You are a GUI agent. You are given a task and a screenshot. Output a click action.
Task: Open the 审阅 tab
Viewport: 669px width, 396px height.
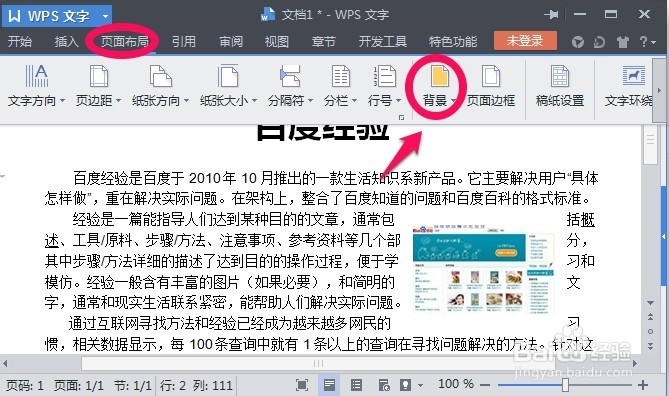231,41
